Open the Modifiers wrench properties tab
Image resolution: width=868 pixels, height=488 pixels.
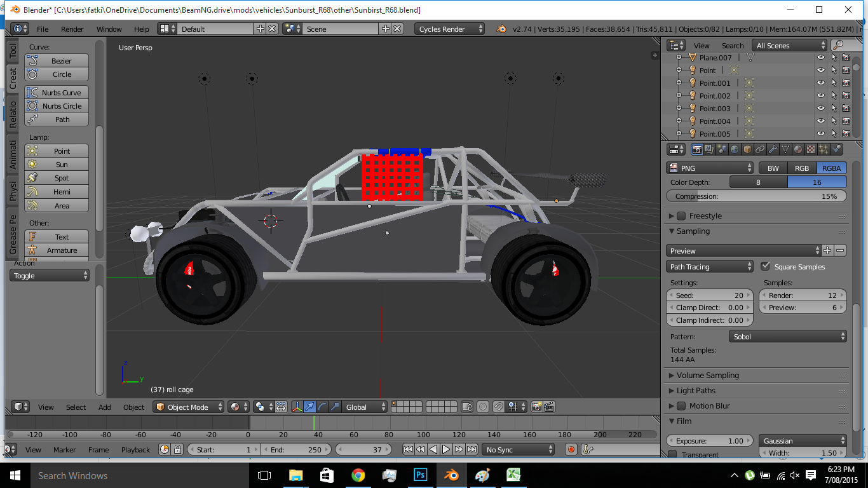(x=773, y=149)
